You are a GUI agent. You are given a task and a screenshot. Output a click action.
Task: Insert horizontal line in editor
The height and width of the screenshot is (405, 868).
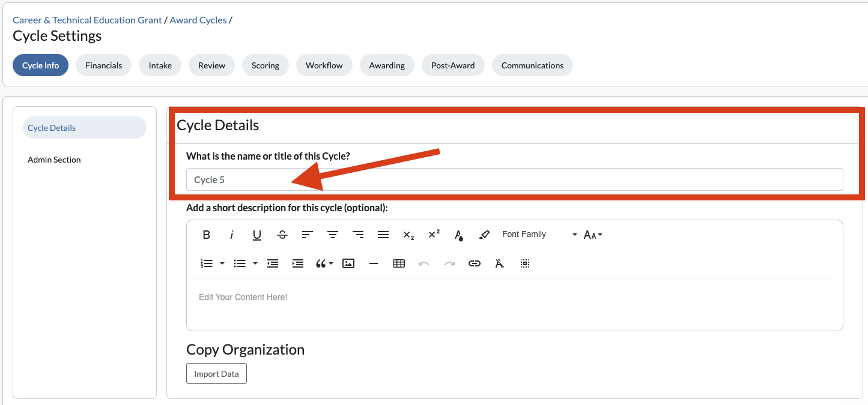[x=374, y=263]
